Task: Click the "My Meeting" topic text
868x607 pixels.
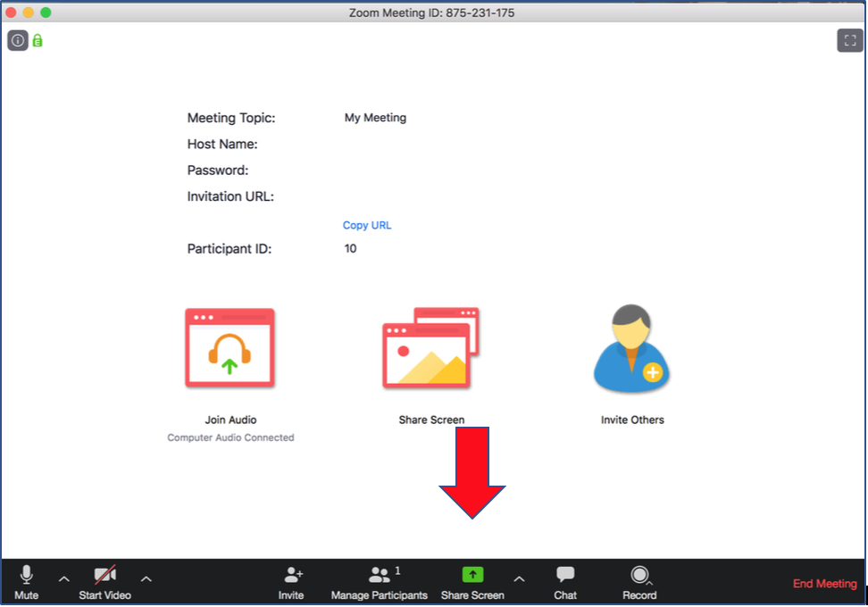Action: coord(375,118)
